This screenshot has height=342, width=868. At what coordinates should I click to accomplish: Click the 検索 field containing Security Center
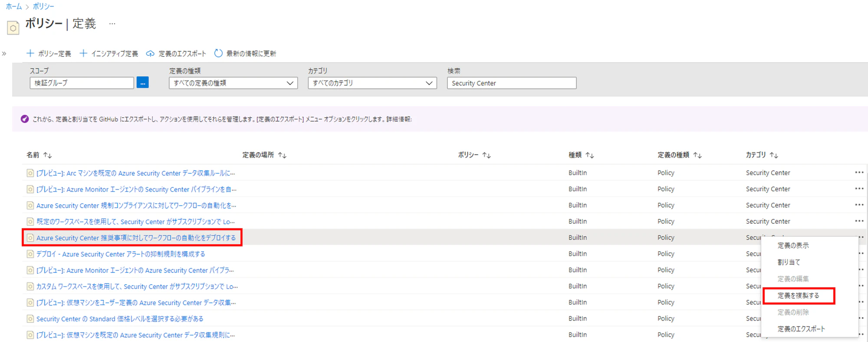512,83
